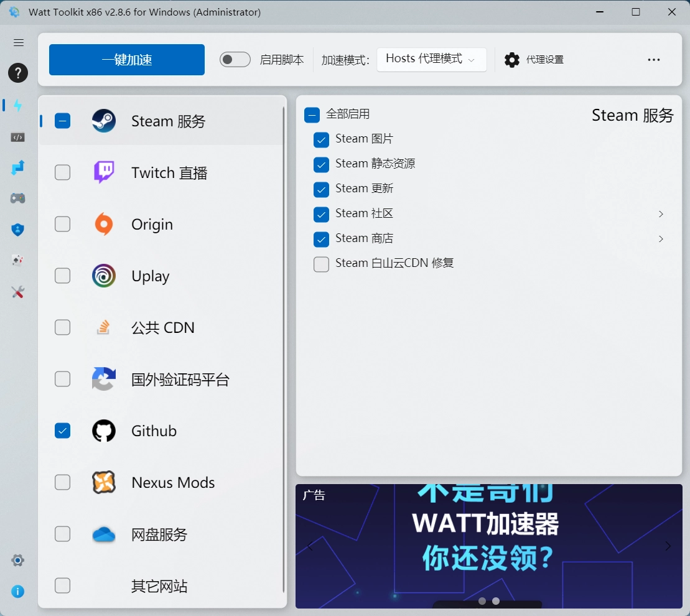Check the Origin checkbox
The image size is (690, 616).
point(62,224)
